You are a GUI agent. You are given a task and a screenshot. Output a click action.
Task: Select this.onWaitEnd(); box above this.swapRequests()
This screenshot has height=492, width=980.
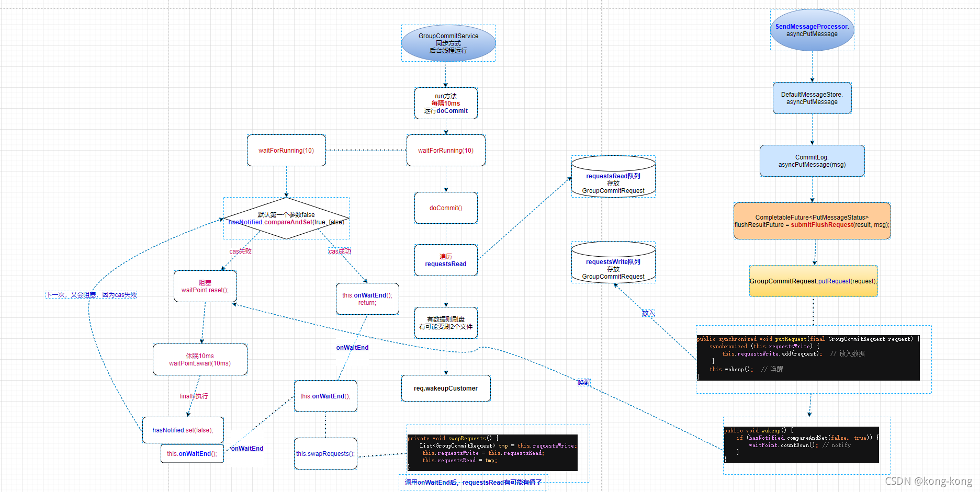(x=325, y=396)
